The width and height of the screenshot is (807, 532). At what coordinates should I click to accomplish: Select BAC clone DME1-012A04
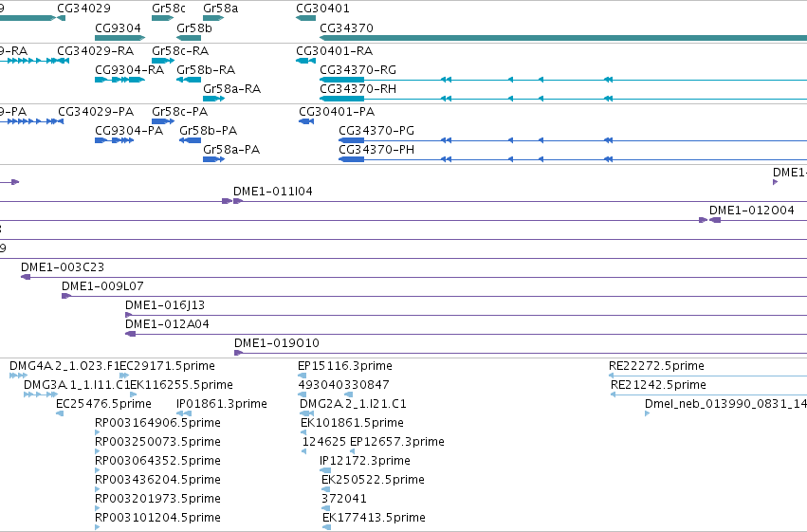click(x=167, y=324)
